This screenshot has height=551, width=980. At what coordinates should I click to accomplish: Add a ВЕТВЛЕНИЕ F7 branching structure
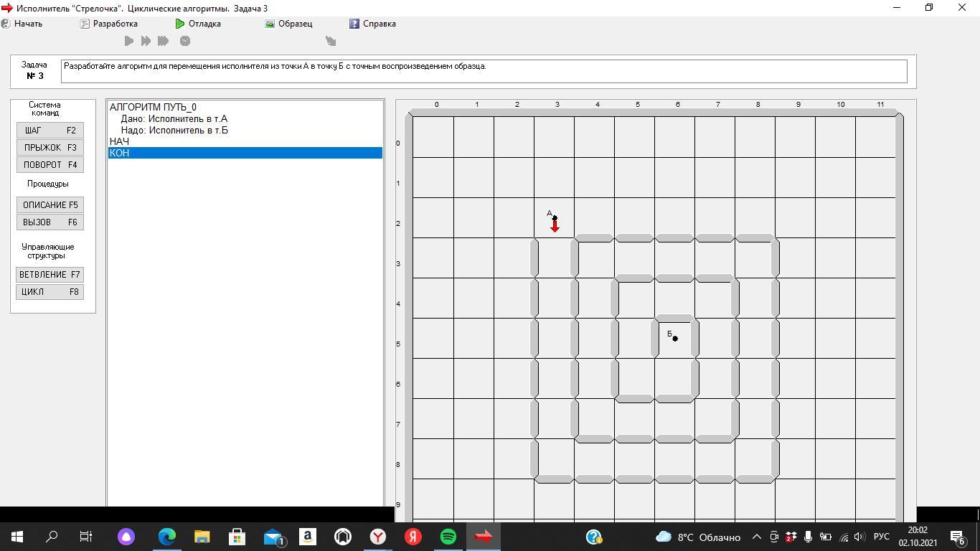50,275
